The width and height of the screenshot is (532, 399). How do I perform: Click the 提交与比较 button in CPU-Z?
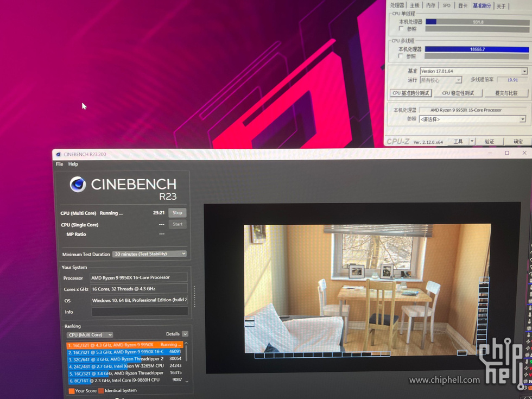[506, 93]
